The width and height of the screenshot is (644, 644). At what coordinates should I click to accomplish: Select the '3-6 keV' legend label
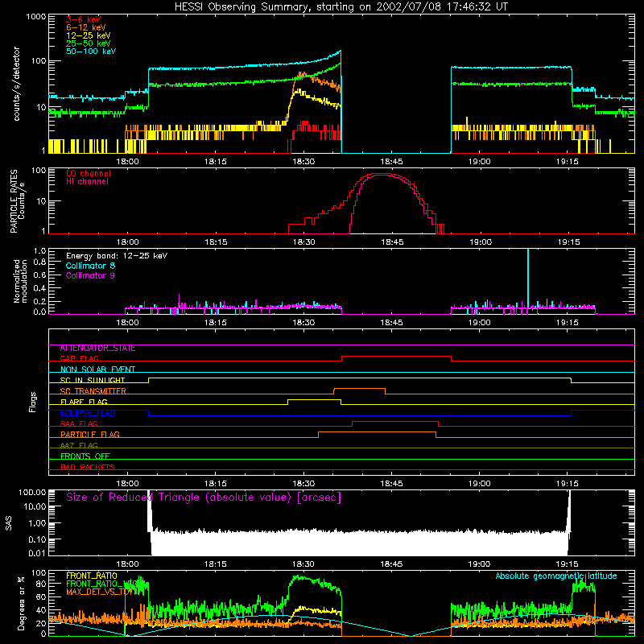(x=83, y=19)
